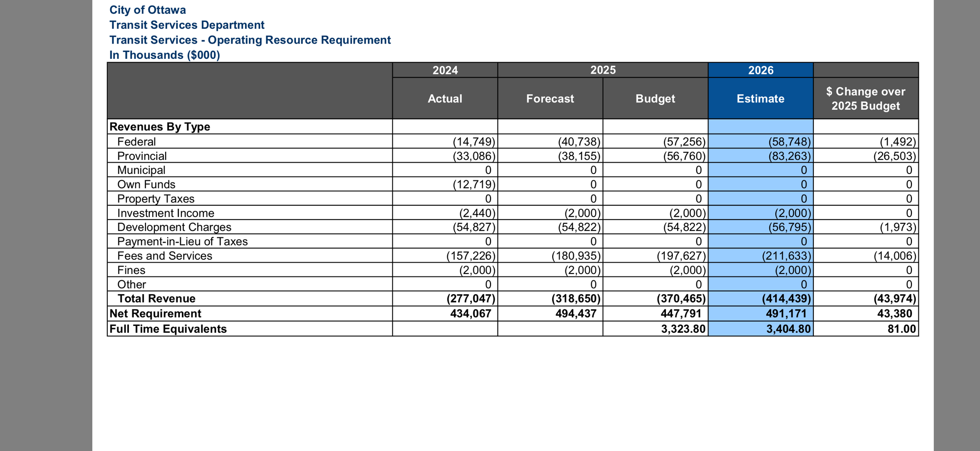Screen dimensions: 980x451
Task: Click the Federal row label
Action: point(136,142)
